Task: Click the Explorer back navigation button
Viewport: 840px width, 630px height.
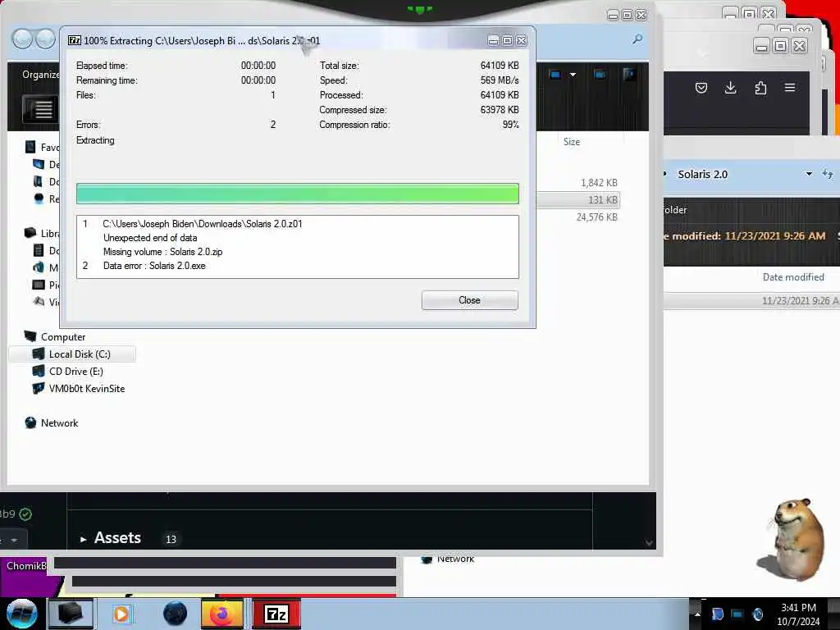Action: coord(22,39)
